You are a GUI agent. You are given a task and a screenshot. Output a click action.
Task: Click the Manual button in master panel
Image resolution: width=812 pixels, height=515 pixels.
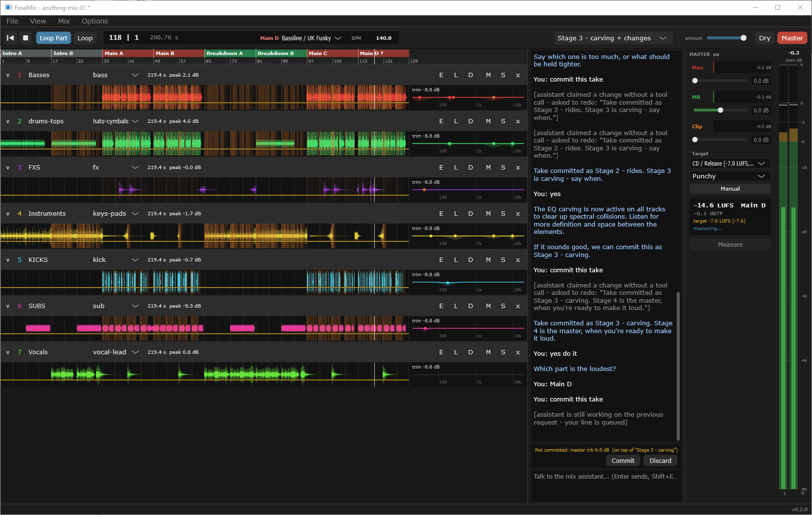(x=730, y=189)
